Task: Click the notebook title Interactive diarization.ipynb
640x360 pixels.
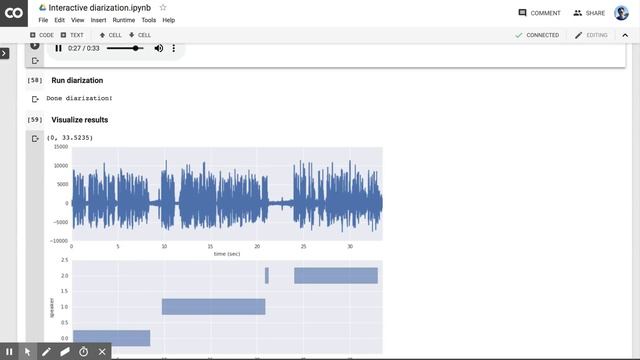Action: tap(100, 8)
